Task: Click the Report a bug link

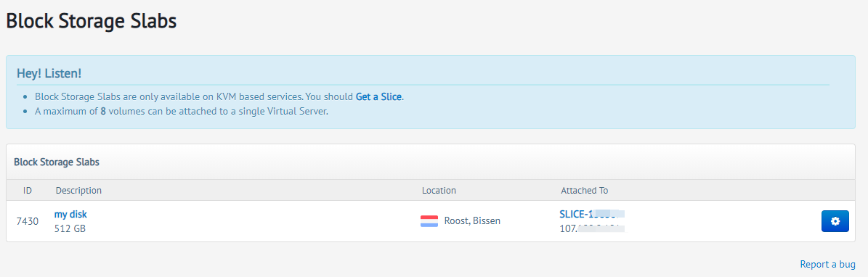Action: [827, 264]
